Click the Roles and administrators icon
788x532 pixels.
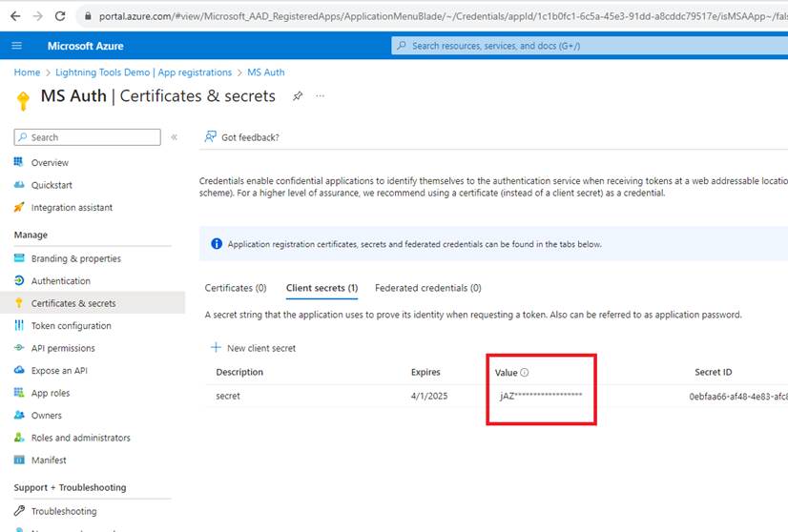(x=19, y=437)
